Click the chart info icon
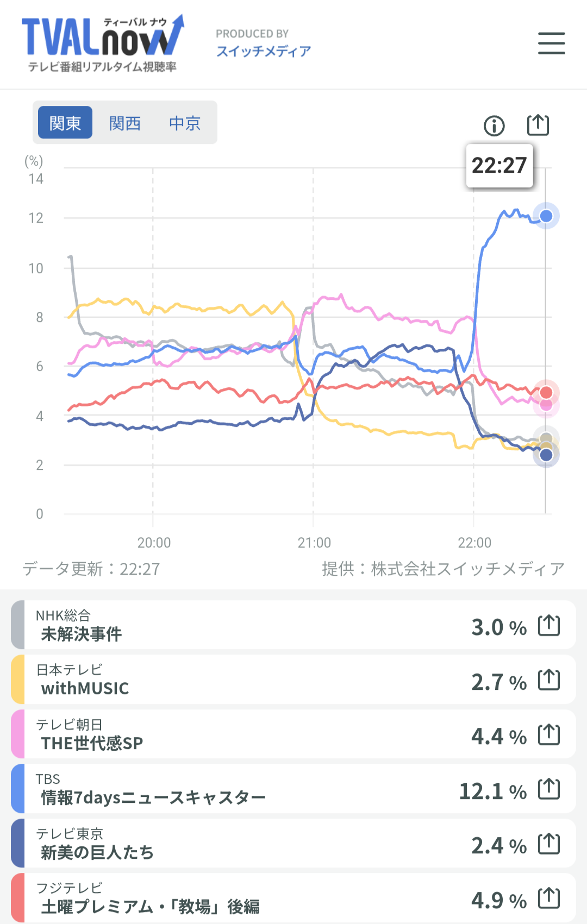This screenshot has width=587, height=924. 494,126
